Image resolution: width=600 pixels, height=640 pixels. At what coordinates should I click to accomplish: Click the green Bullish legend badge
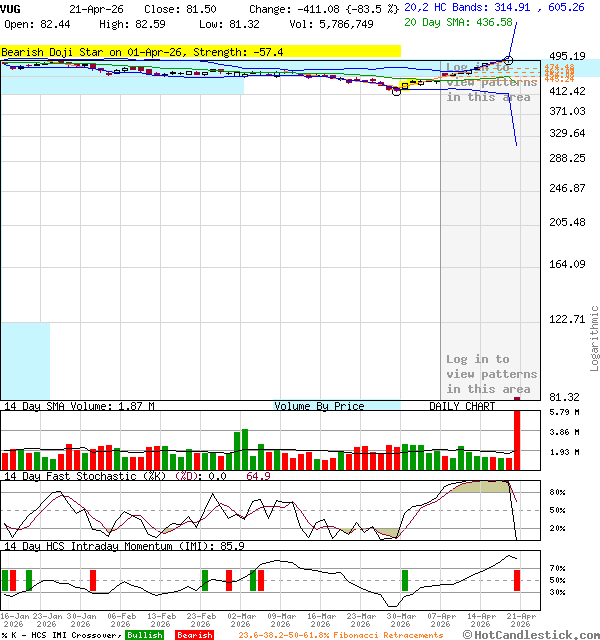[x=144, y=635]
